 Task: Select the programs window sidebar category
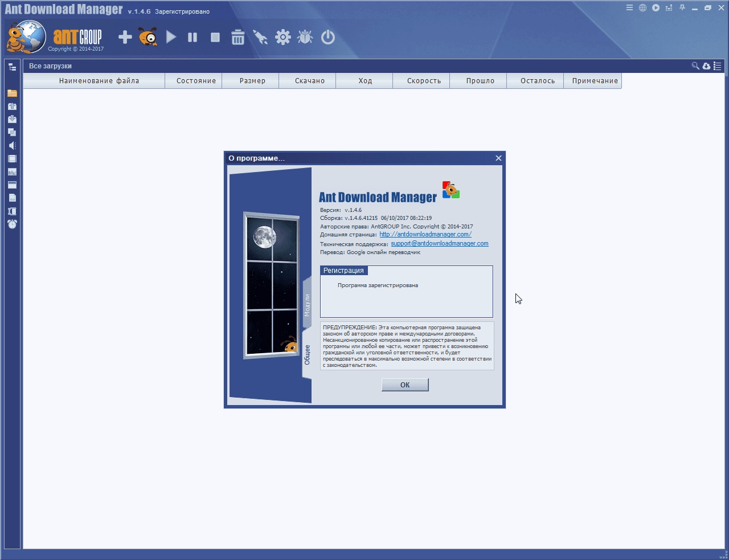tap(12, 185)
